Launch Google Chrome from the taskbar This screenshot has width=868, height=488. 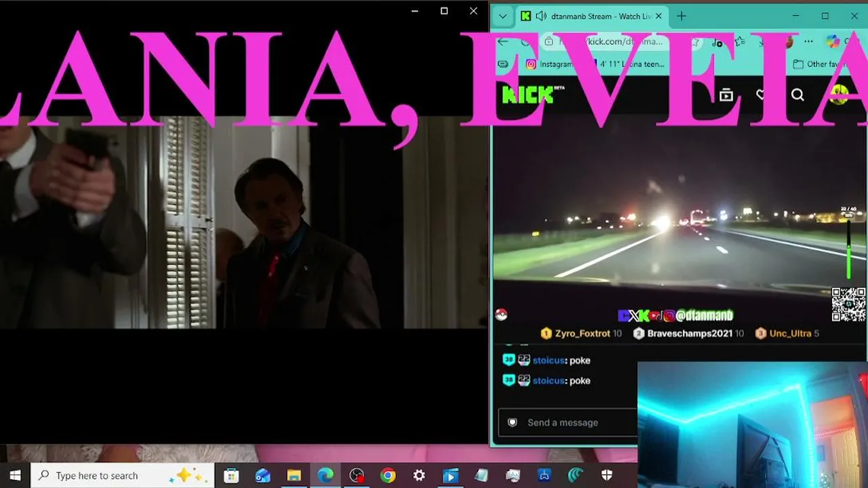point(388,476)
